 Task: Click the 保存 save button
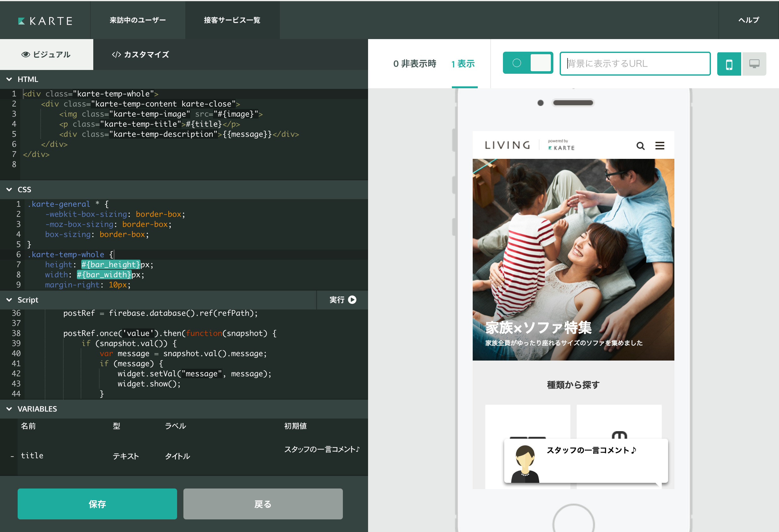[x=97, y=504]
